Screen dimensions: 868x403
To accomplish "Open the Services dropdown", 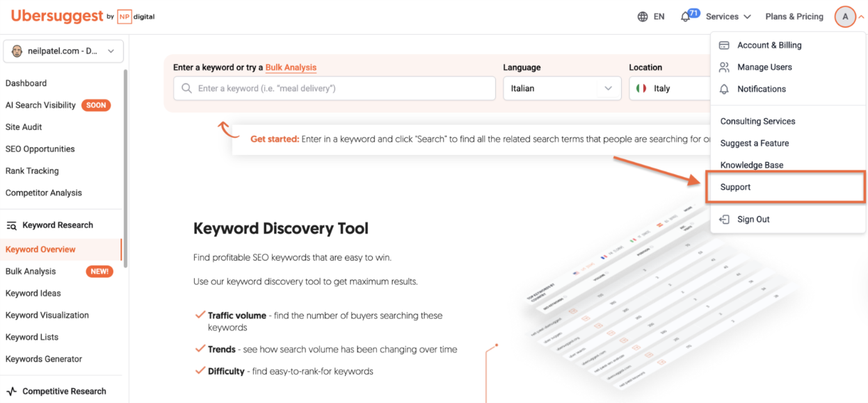I will click(728, 17).
